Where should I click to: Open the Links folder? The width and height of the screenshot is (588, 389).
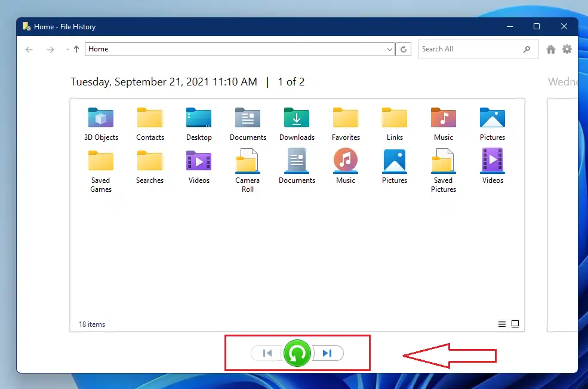[x=395, y=124]
